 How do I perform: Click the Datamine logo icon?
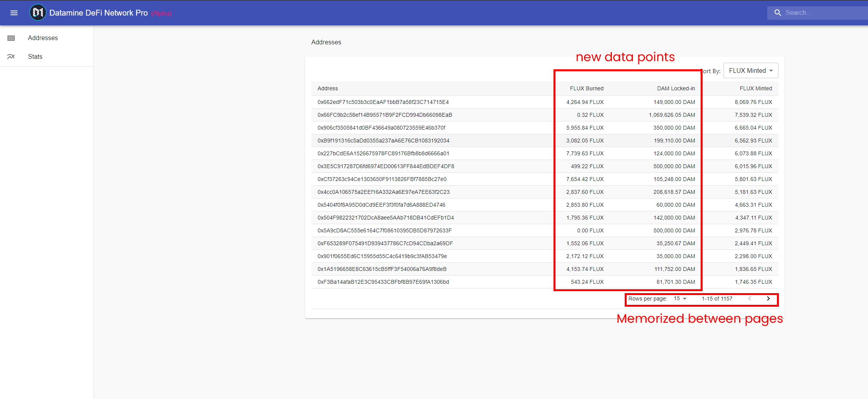(38, 13)
